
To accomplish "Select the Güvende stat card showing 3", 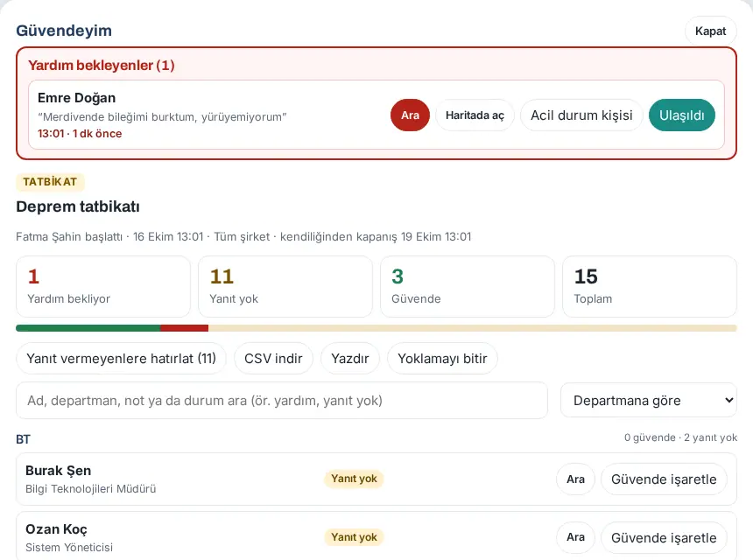I will point(468,286).
